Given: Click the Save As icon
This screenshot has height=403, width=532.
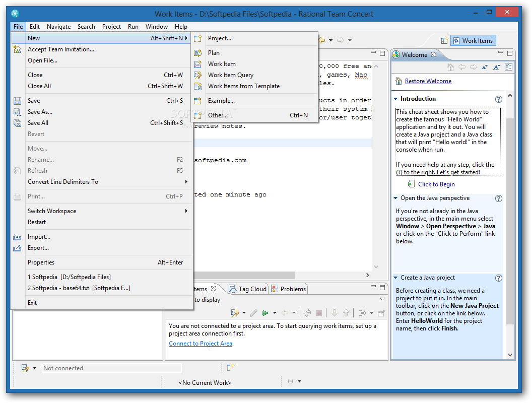Looking at the screenshot, I should pos(17,112).
